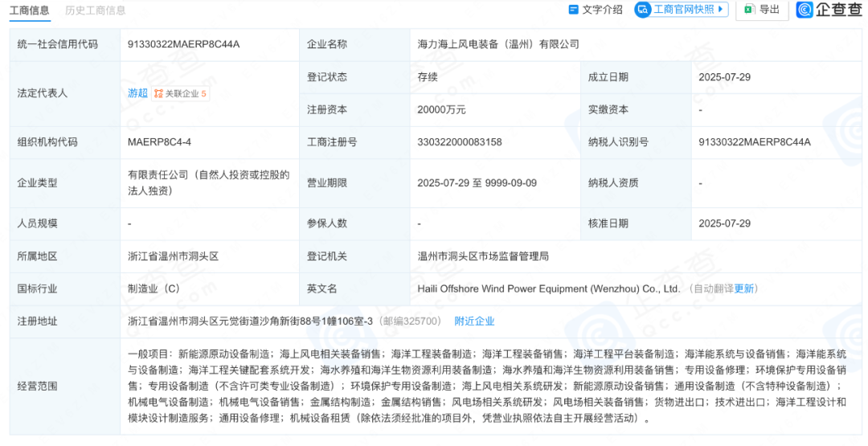This screenshot has height=446, width=868.
Task: Expand the 工商官网快照 arrow
Action: (x=720, y=10)
